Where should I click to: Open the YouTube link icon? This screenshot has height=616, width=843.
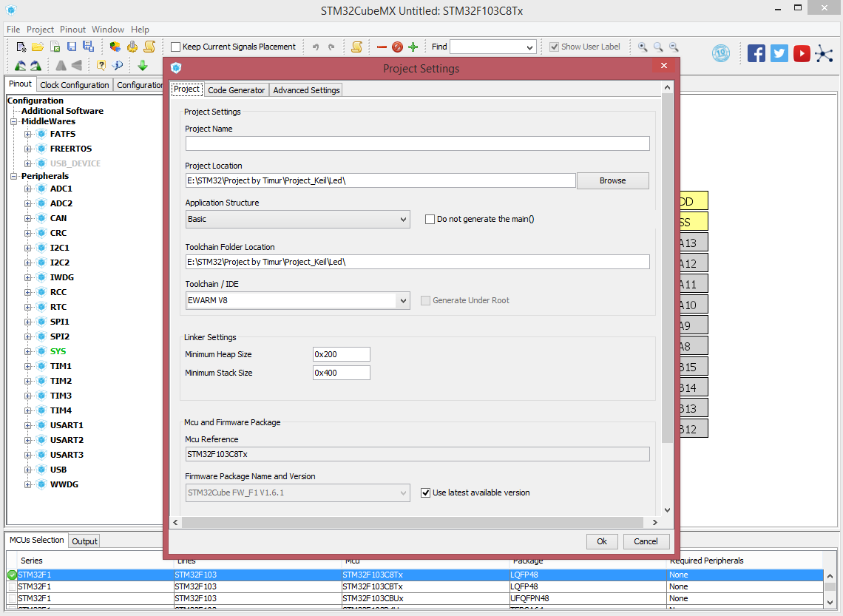point(802,53)
